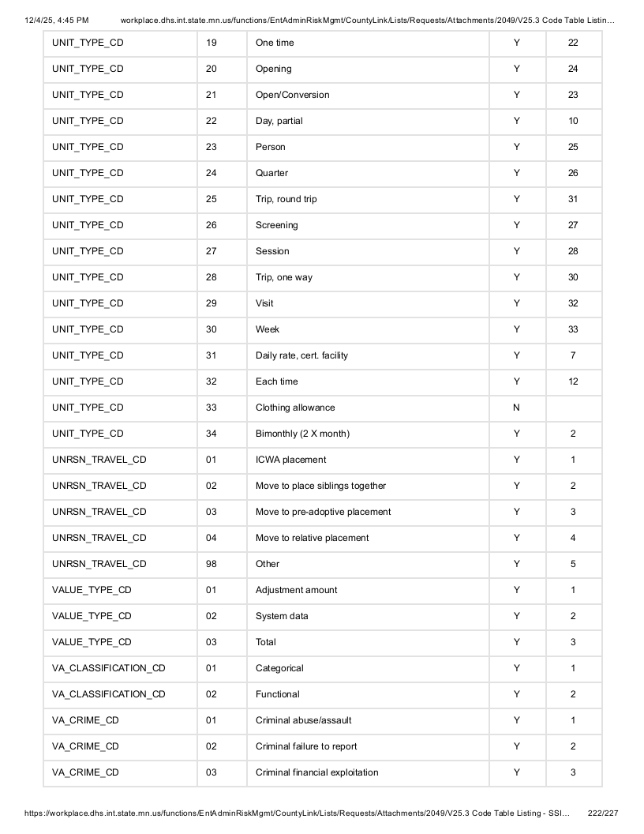Click the page number 222/227
The image size is (644, 834).
coord(603,813)
